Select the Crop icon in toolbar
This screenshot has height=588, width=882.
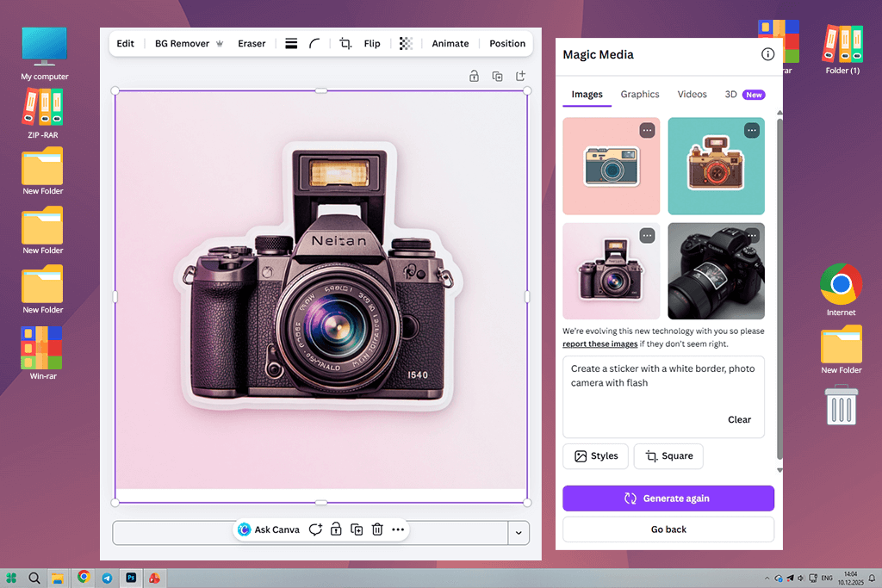pos(345,43)
